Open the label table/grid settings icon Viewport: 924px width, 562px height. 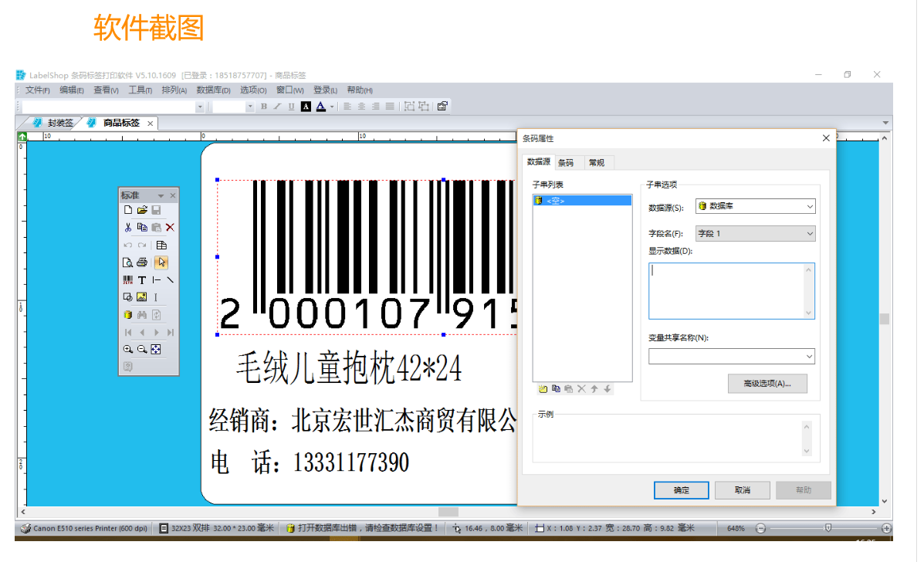161,245
